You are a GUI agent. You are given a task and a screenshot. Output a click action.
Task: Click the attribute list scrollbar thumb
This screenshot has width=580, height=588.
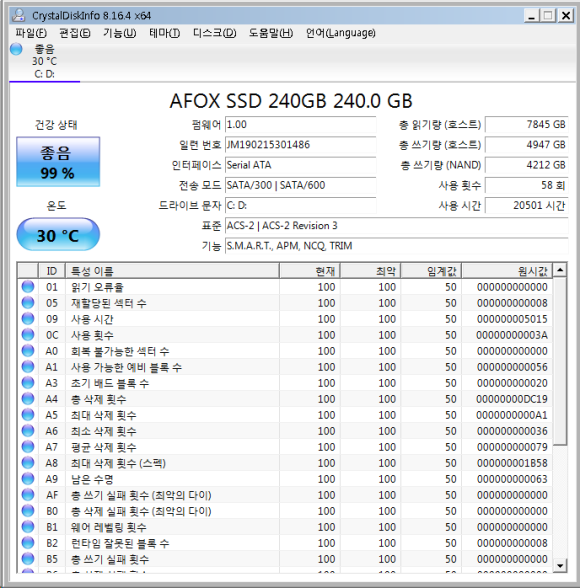click(560, 361)
